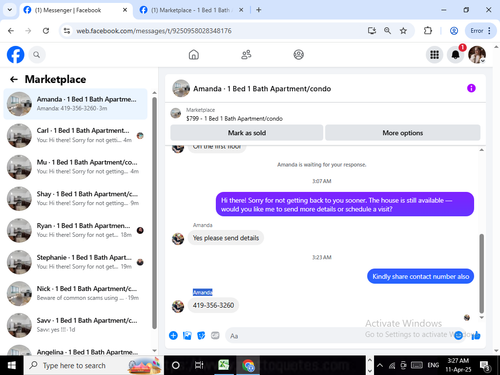The width and height of the screenshot is (500, 375).
Task: Open the zoom magnifier icon in address bar
Action: 387,31
